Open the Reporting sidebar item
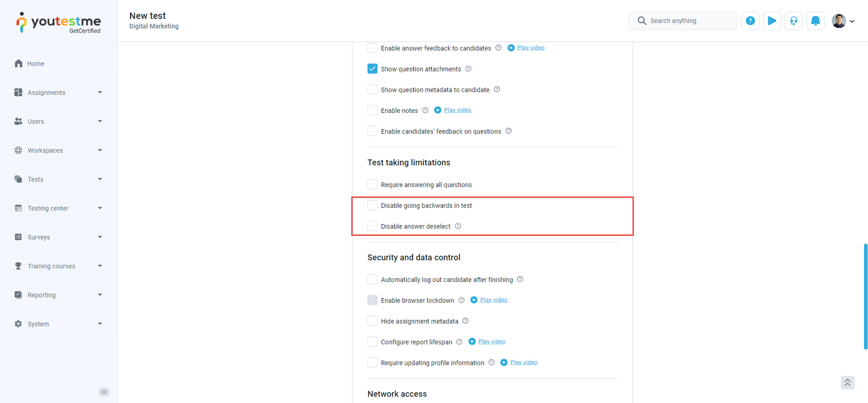The width and height of the screenshot is (868, 403). point(42,295)
